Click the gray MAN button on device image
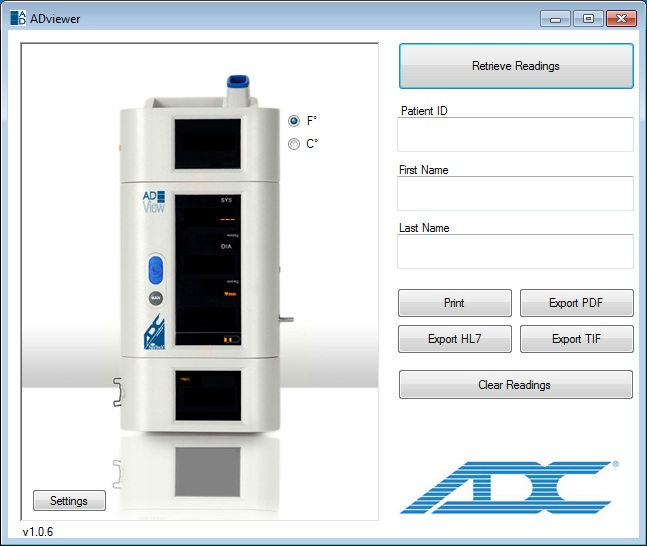Image resolution: width=647 pixels, height=546 pixels. pyautogui.click(x=156, y=298)
